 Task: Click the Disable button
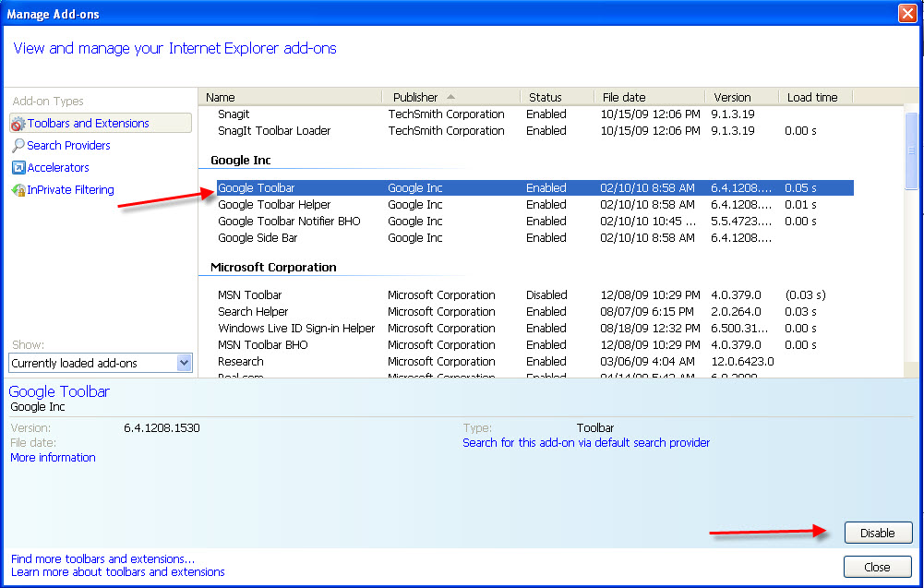[x=878, y=533]
